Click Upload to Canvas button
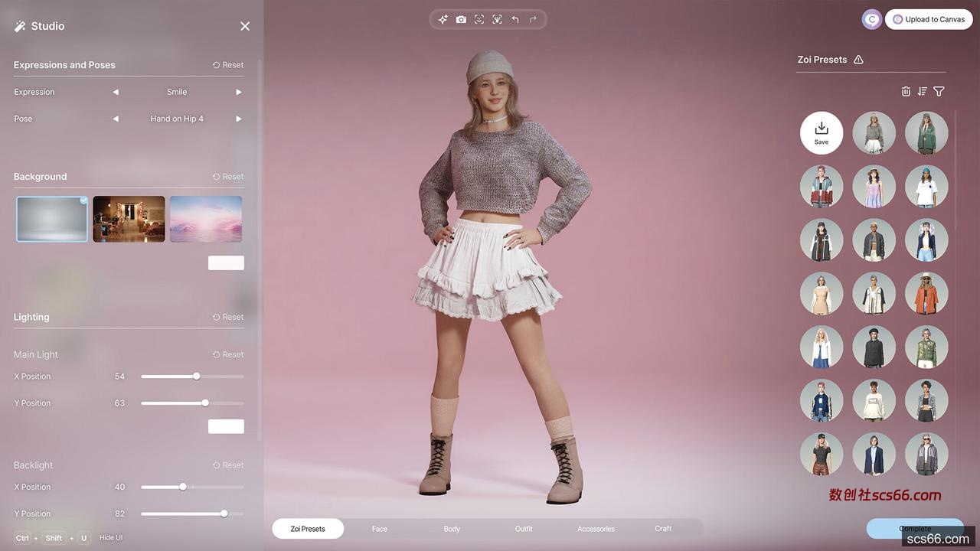The height and width of the screenshot is (551, 980). (x=928, y=19)
